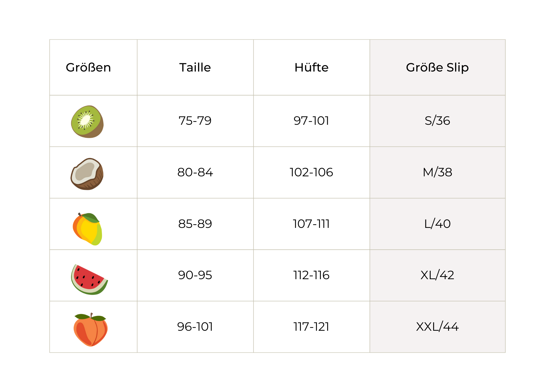555x392 pixels.
Task: Click the mango icon
Action: [87, 229]
